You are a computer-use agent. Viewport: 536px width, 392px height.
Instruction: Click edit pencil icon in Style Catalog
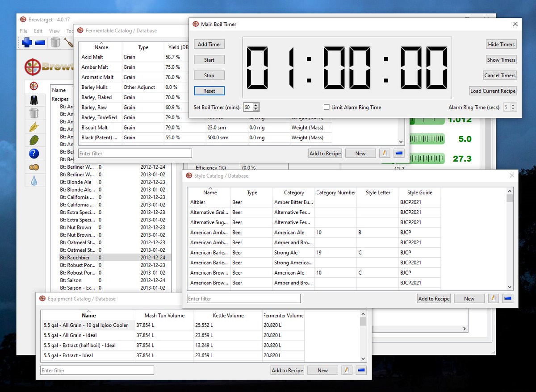[493, 298]
